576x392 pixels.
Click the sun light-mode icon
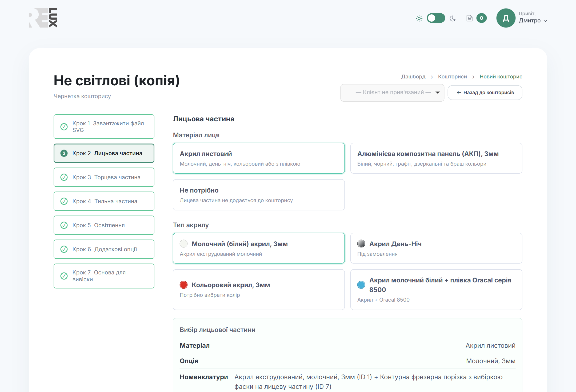419,18
